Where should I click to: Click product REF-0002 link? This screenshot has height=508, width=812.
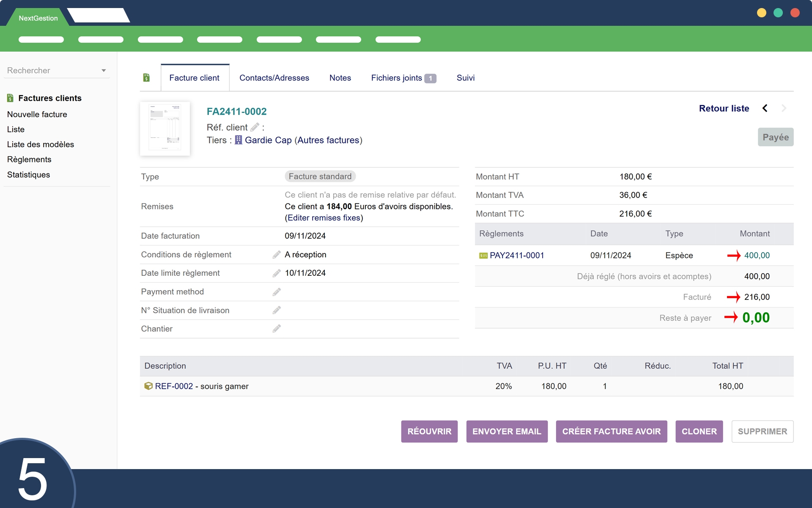pyautogui.click(x=174, y=386)
